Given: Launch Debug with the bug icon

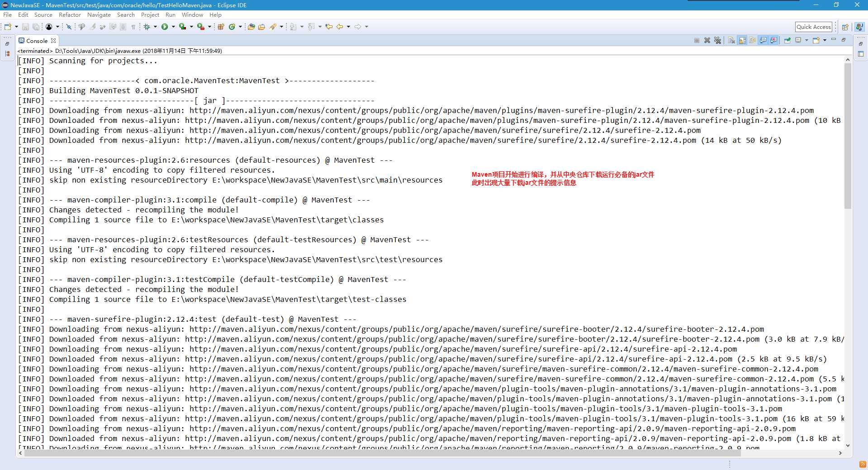Looking at the screenshot, I should click(x=147, y=27).
